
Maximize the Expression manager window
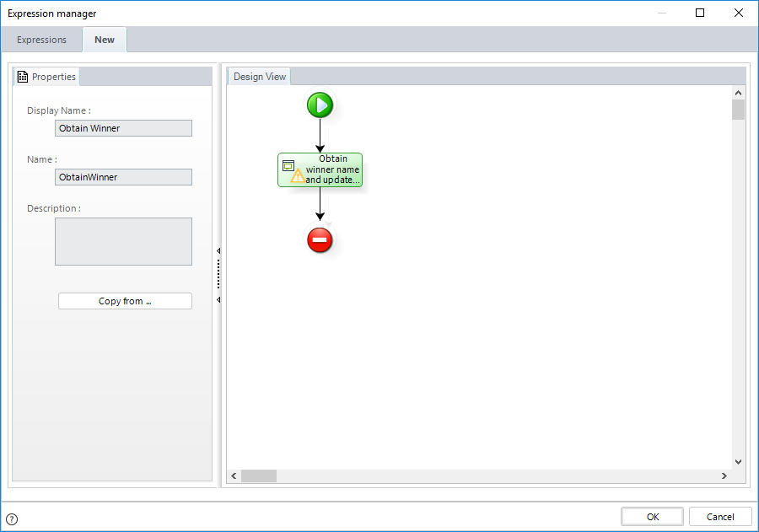coord(700,13)
